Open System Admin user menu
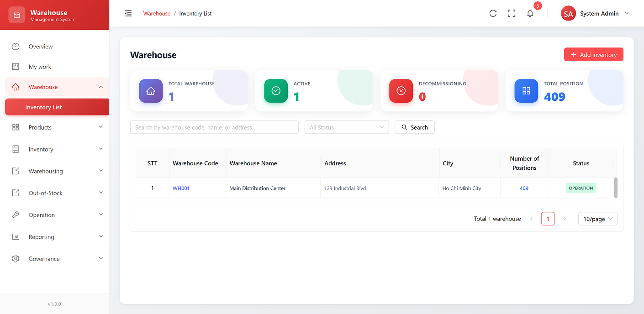The width and height of the screenshot is (644, 314). click(595, 14)
